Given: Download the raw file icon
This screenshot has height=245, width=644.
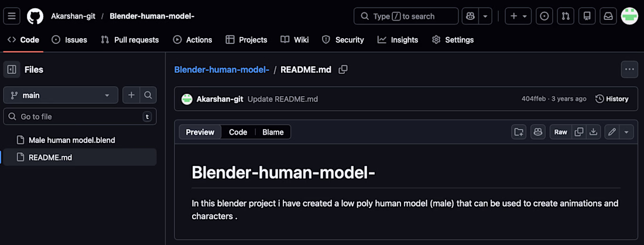Looking at the screenshot, I should pyautogui.click(x=593, y=132).
